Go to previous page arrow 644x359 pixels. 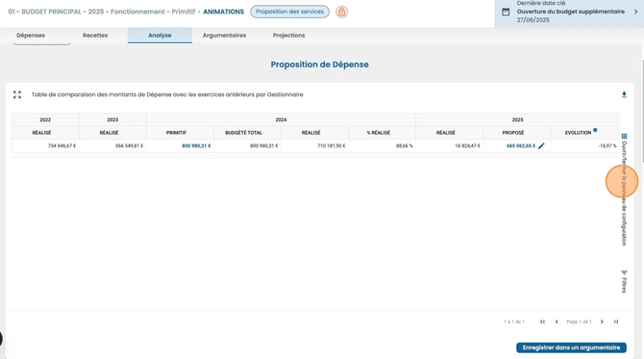click(x=557, y=321)
